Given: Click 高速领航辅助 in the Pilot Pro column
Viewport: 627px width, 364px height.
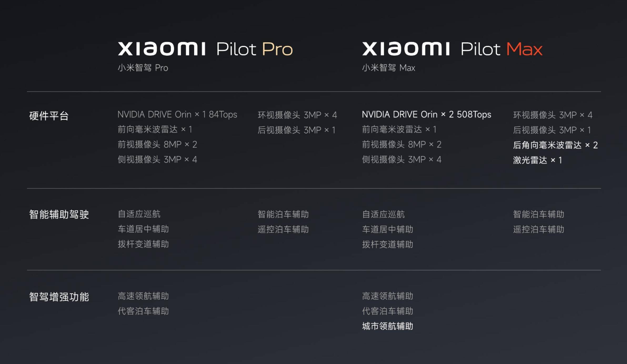Looking at the screenshot, I should coord(143,296).
